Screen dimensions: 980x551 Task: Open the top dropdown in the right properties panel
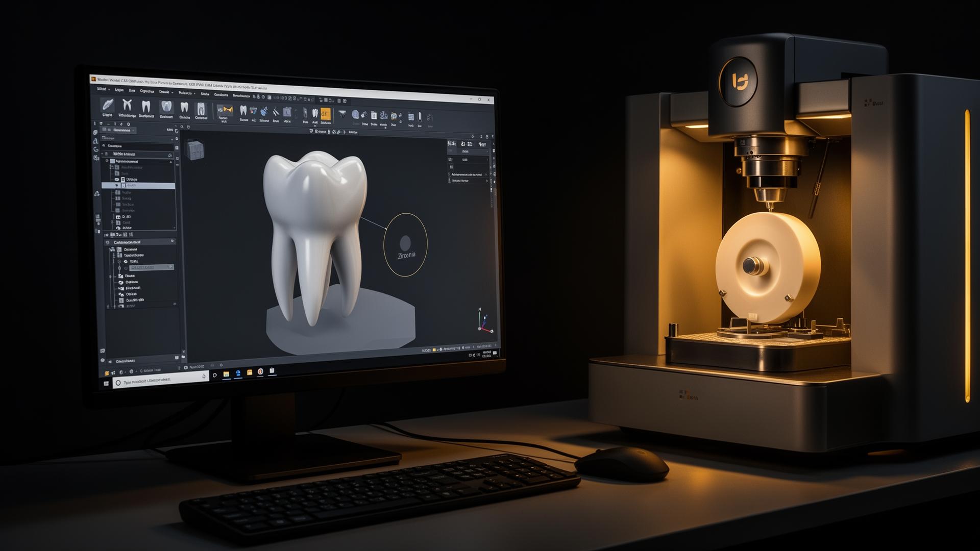point(468,152)
